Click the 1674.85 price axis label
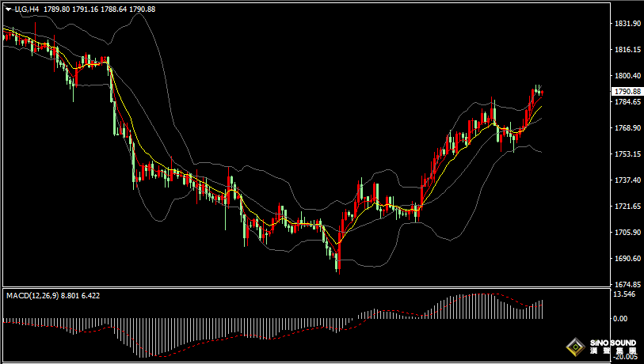The width and height of the screenshot is (644, 364). (x=627, y=284)
